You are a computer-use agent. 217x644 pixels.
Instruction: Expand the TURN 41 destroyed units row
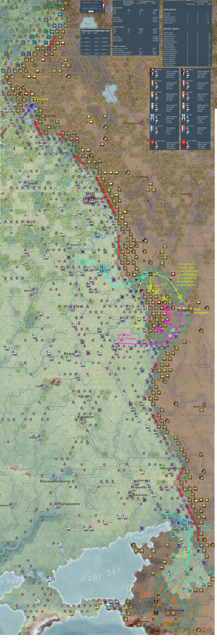coord(82,38)
